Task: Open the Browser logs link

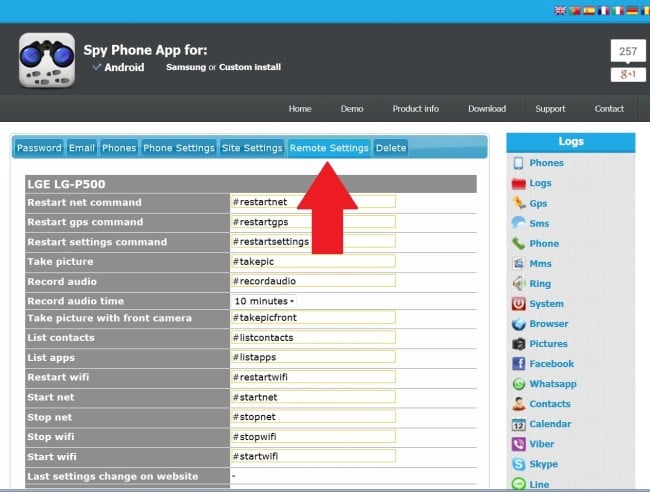Action: click(x=548, y=324)
